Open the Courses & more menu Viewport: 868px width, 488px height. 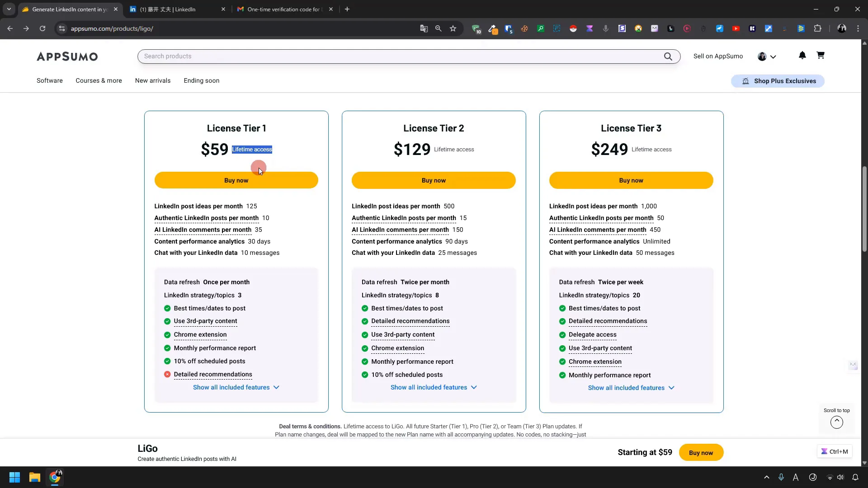(x=99, y=80)
